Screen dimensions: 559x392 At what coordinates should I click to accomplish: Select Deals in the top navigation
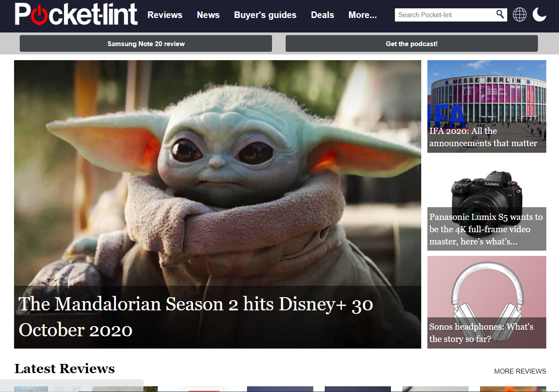pos(322,15)
